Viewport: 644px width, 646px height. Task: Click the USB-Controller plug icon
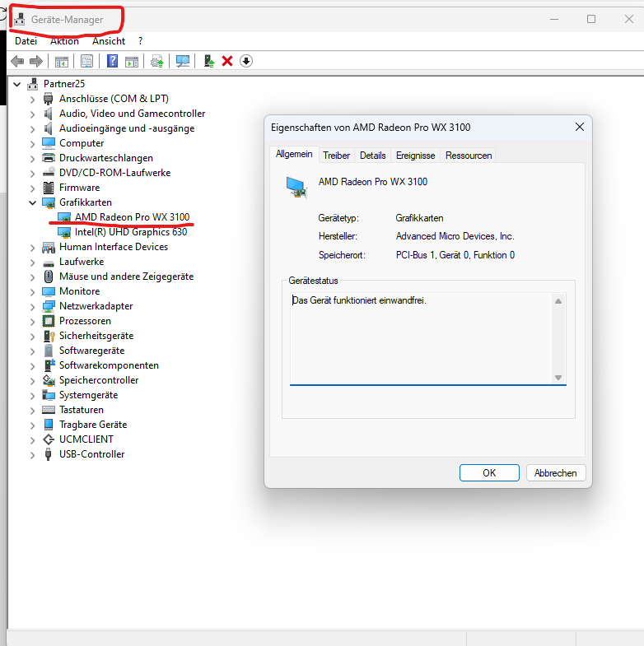[49, 454]
